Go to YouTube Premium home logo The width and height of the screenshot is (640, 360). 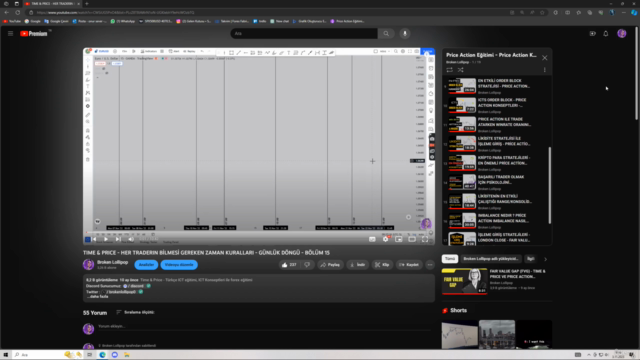click(34, 33)
